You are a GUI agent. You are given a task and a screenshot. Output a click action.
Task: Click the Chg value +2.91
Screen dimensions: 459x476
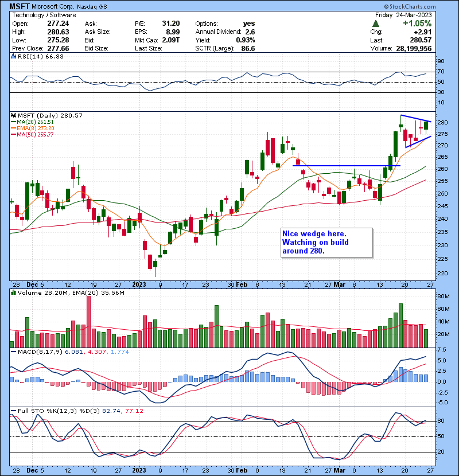[422, 32]
